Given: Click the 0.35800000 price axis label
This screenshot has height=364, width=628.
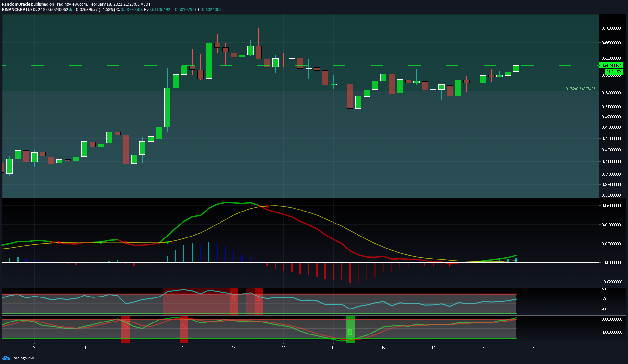Looking at the screenshot, I should tap(611, 195).
